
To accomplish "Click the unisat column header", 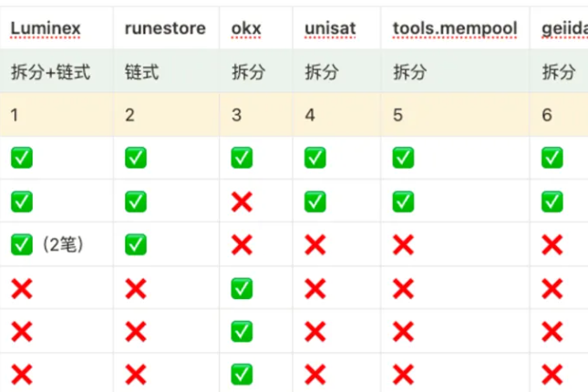I will (x=328, y=29).
